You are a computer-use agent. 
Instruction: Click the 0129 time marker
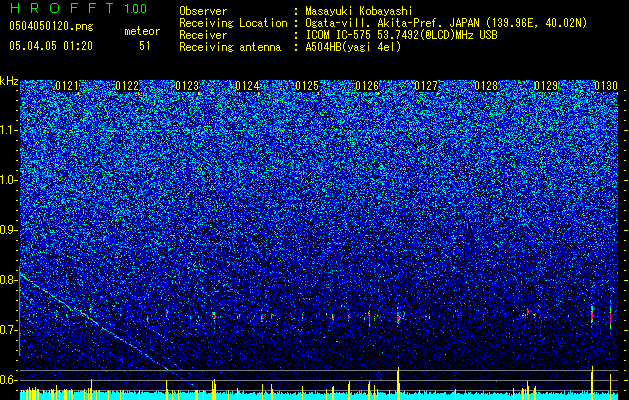click(x=546, y=86)
